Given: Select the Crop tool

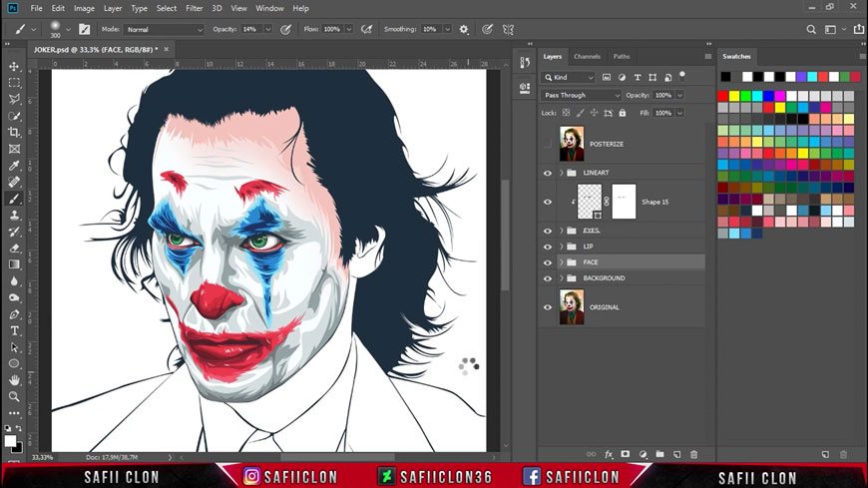Looking at the screenshot, I should coord(14,132).
